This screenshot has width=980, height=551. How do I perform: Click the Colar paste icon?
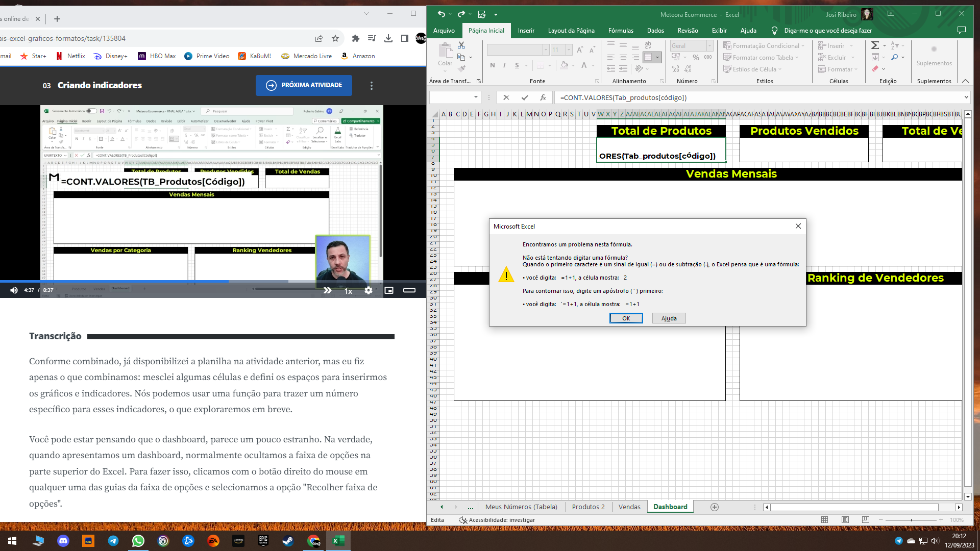[445, 51]
